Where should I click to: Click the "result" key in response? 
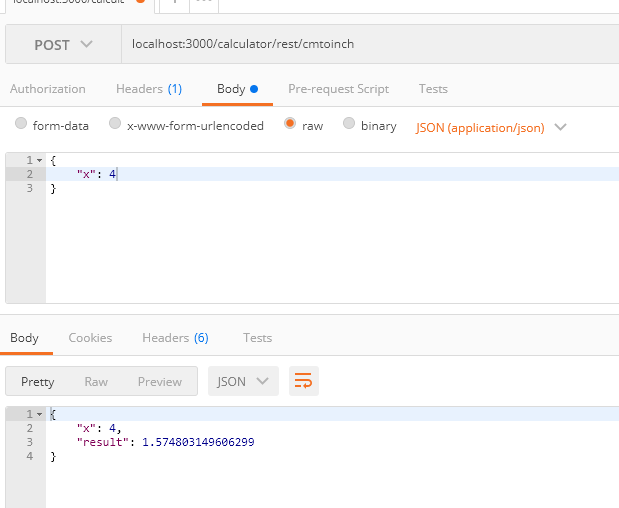[103, 442]
